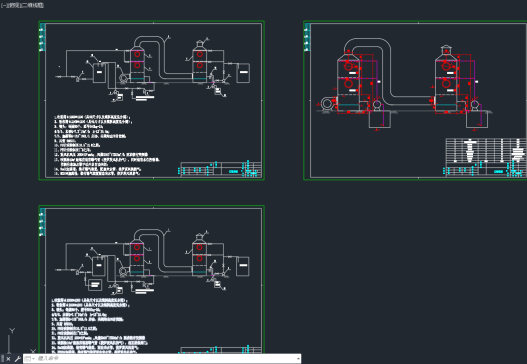
Task: Open the [-] viewport controls menu
Action: tap(4, 5)
